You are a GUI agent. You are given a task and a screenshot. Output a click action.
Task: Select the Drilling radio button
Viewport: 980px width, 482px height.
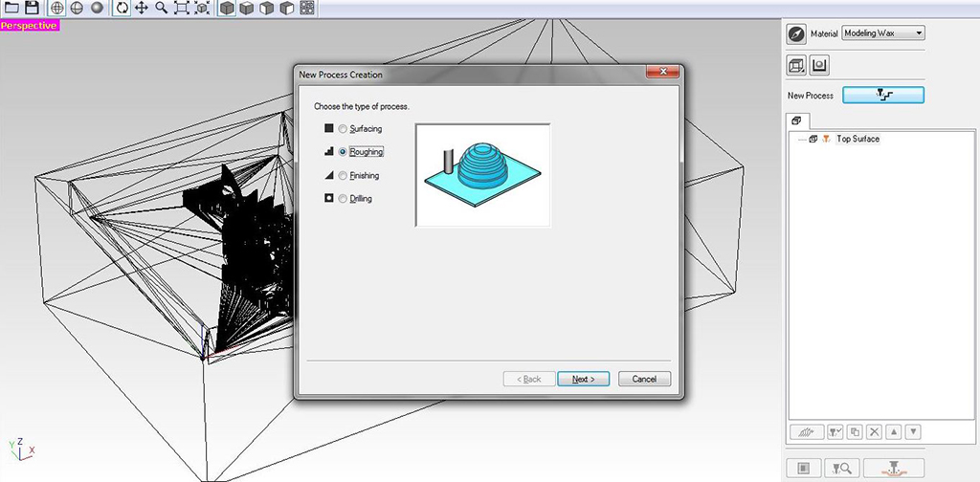(342, 199)
